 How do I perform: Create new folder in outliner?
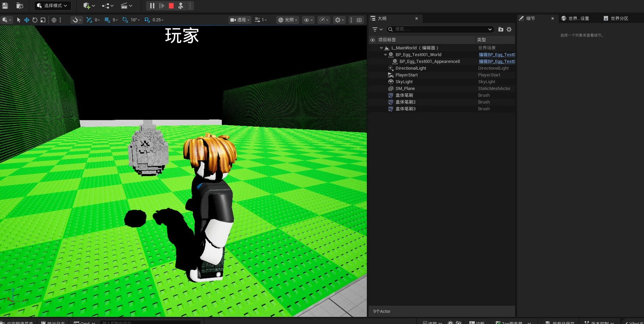[501, 29]
